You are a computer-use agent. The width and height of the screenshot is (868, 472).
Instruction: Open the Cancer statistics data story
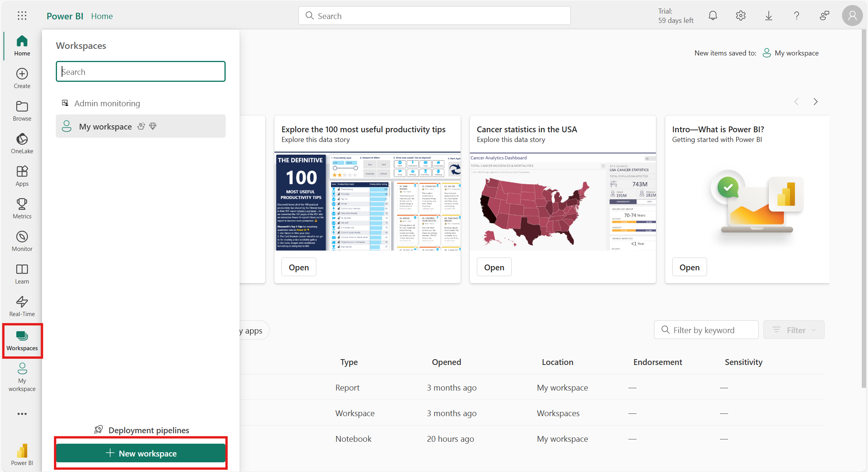494,267
